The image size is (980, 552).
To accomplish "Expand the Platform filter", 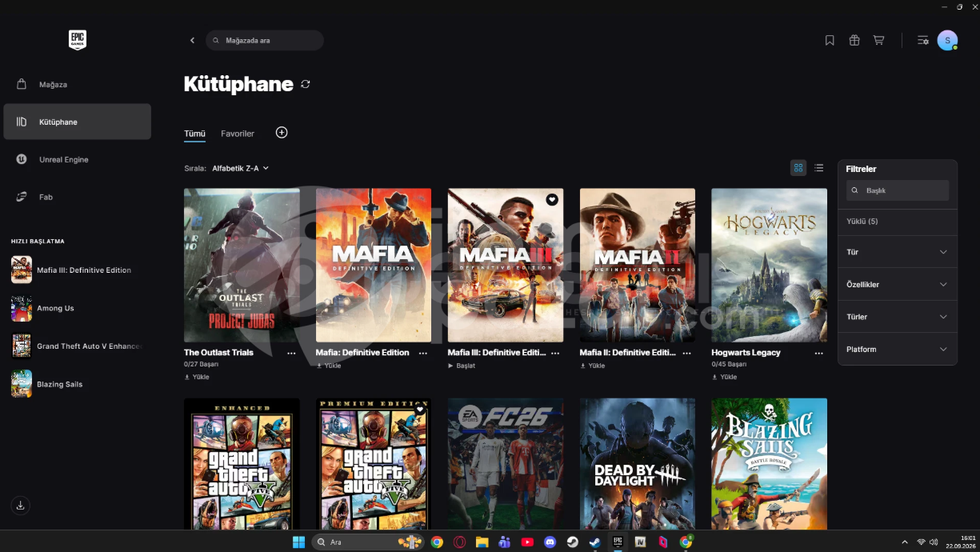I will (897, 349).
